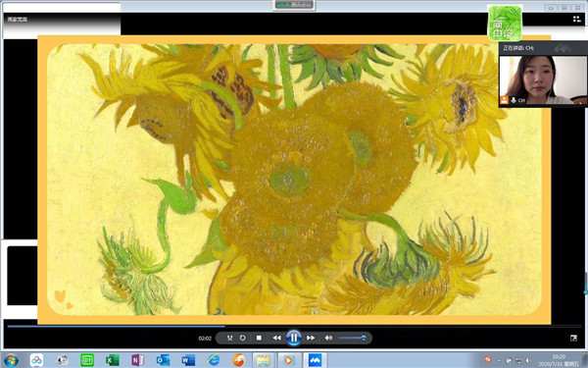Click the presenter webcam thumbnail
Screen dimensions: 588x368
(x=543, y=80)
